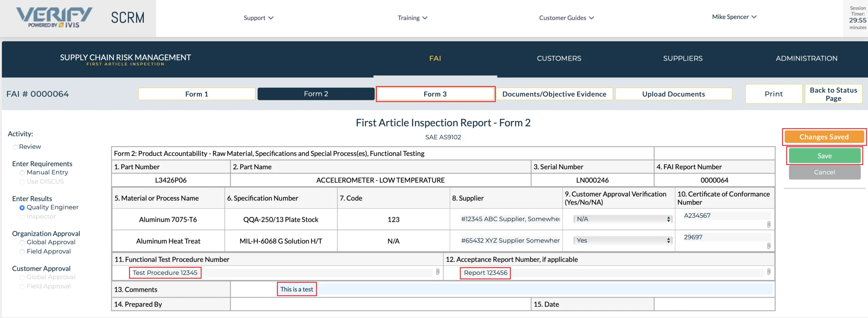Viewport: 868px width, 318px height.
Task: Click the Report 123456 input field
Action: click(613, 273)
